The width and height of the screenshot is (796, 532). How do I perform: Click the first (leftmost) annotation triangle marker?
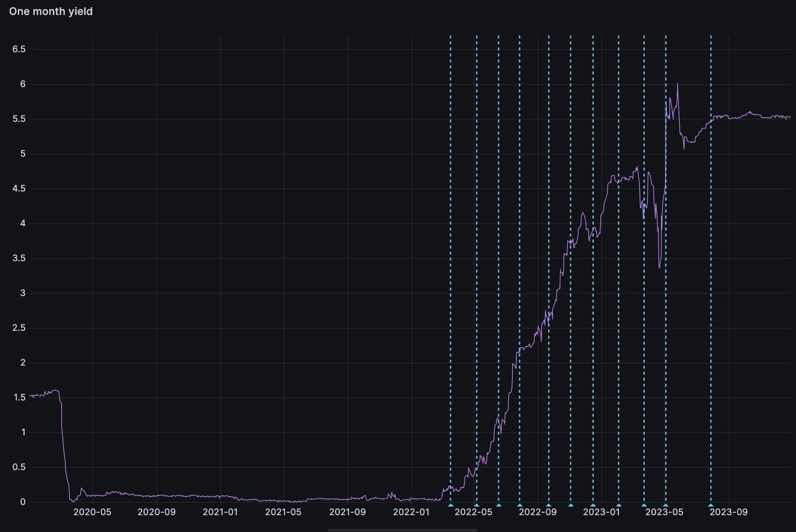451,505
